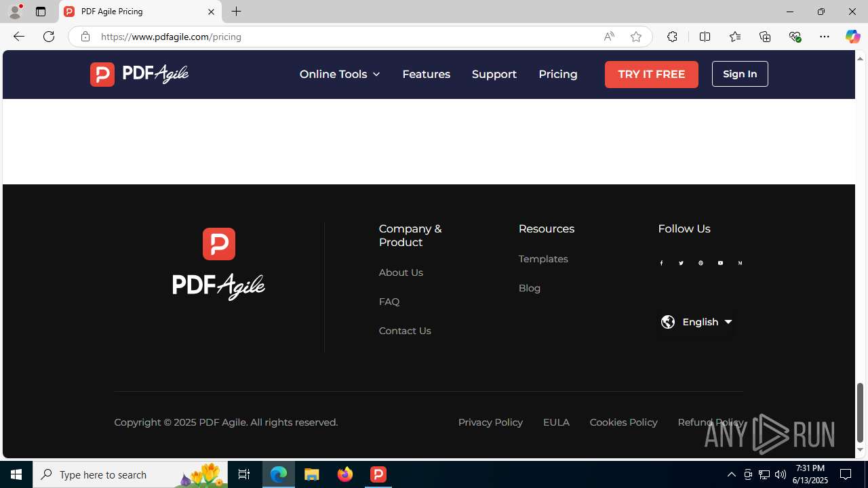The height and width of the screenshot is (488, 868).
Task: Open the Medium social icon
Action: (x=740, y=263)
